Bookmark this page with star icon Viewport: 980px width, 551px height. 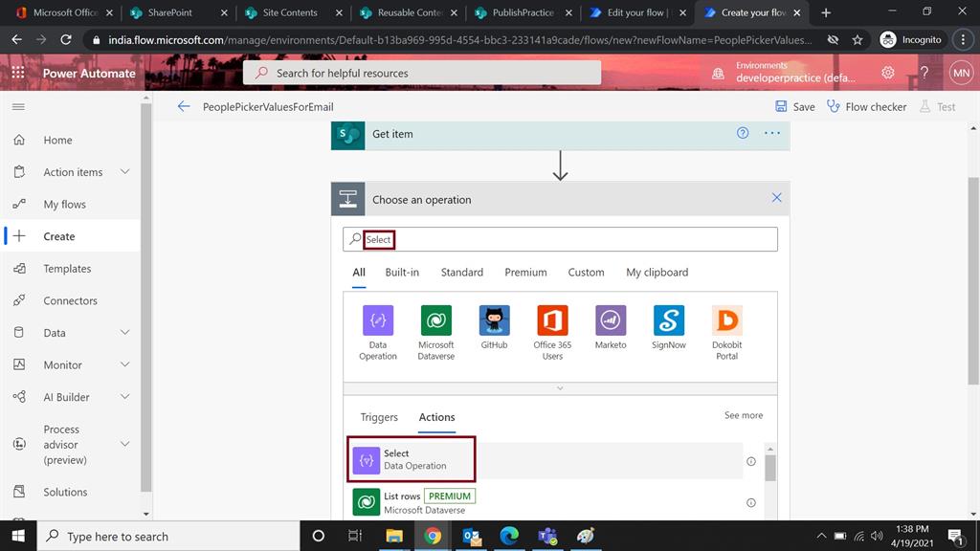pyautogui.click(x=857, y=39)
